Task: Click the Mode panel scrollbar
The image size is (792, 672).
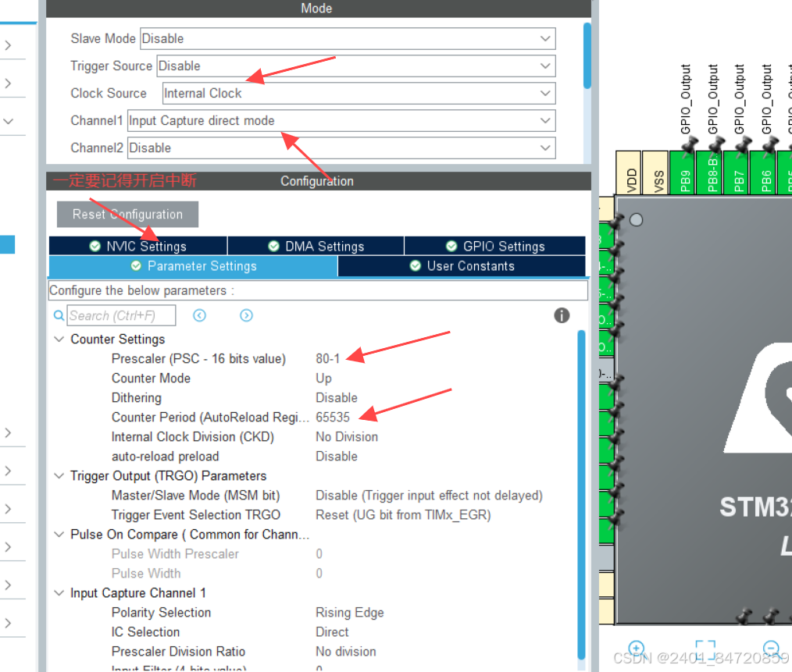Action: [x=587, y=55]
